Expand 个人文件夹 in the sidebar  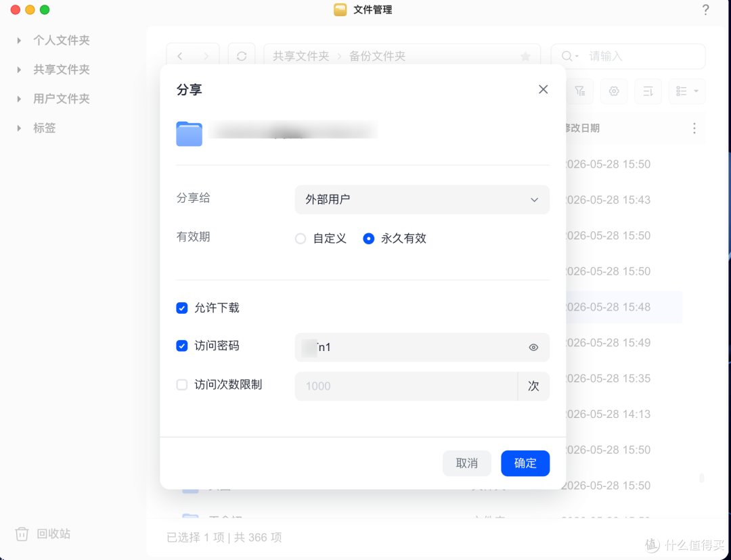pos(19,41)
